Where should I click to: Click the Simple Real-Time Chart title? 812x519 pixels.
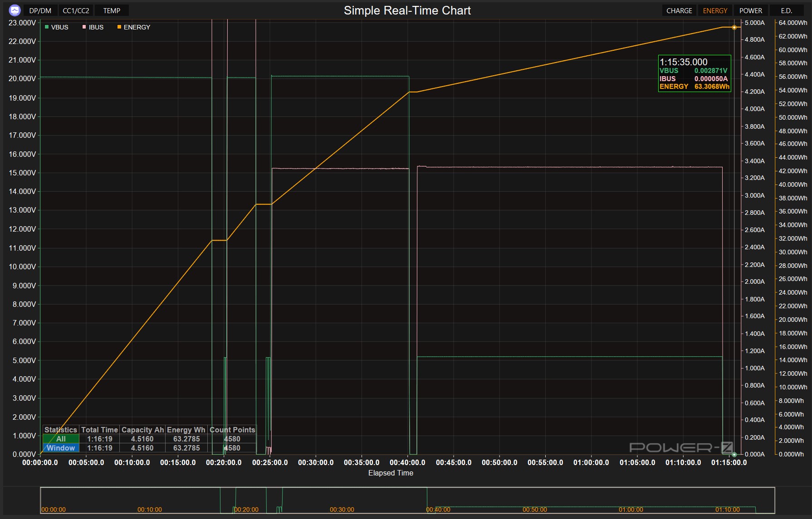(407, 10)
